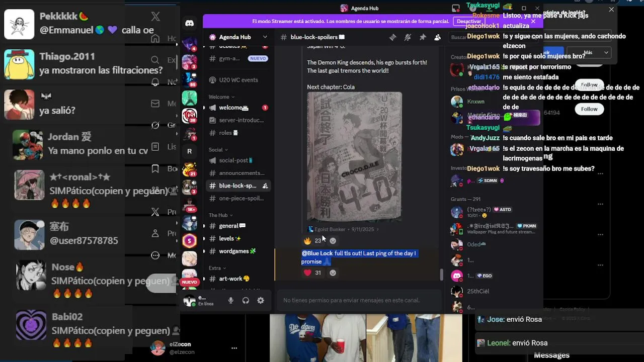Open the green runner server icon

click(190, 98)
